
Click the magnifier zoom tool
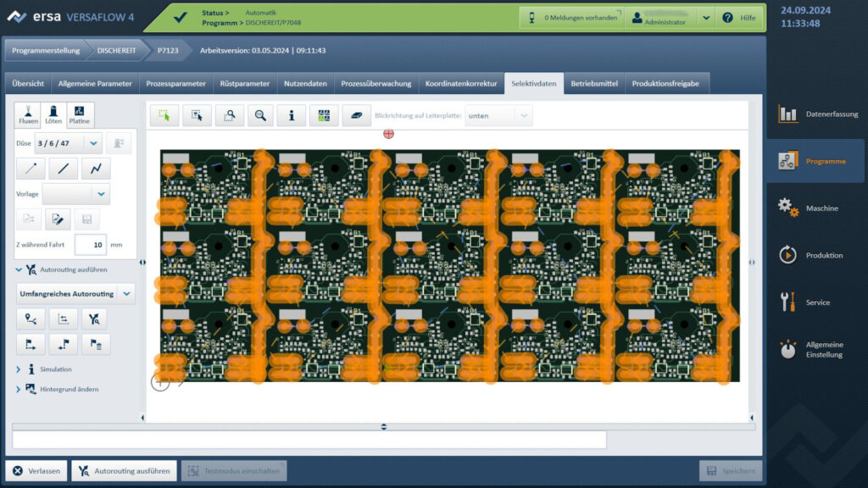pyautogui.click(x=260, y=115)
